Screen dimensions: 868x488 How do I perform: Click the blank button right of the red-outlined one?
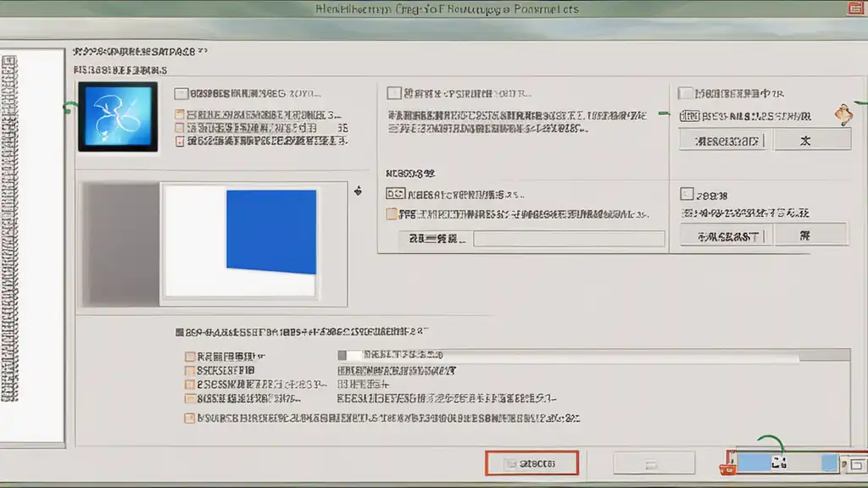coord(654,463)
